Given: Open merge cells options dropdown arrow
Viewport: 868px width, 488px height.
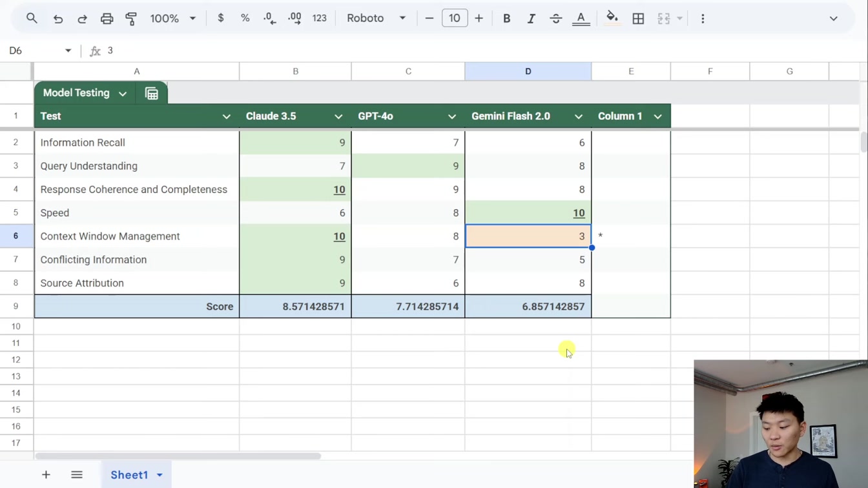Looking at the screenshot, I should click(x=679, y=19).
